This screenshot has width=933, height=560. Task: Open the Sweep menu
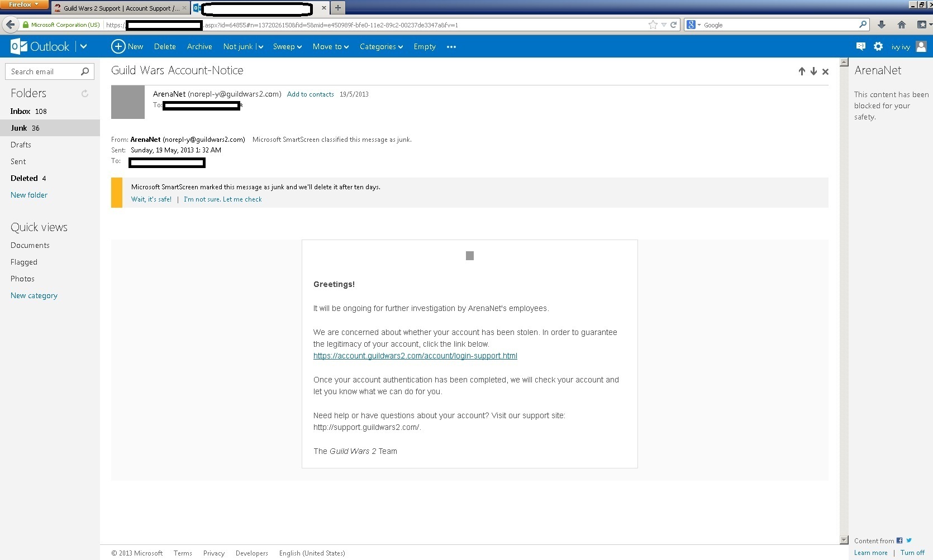pos(287,46)
